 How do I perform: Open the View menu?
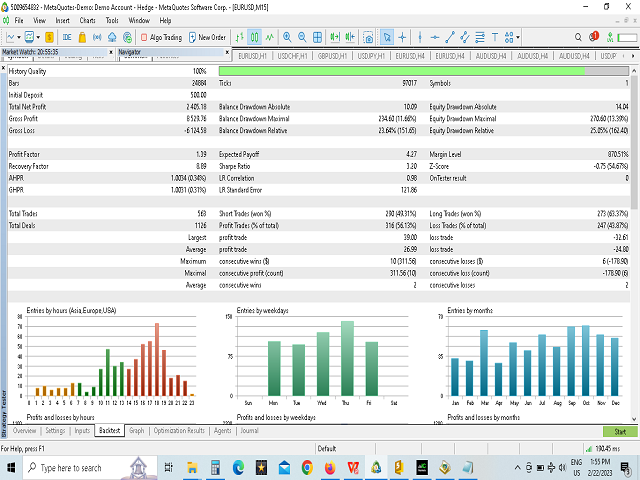pyautogui.click(x=39, y=20)
